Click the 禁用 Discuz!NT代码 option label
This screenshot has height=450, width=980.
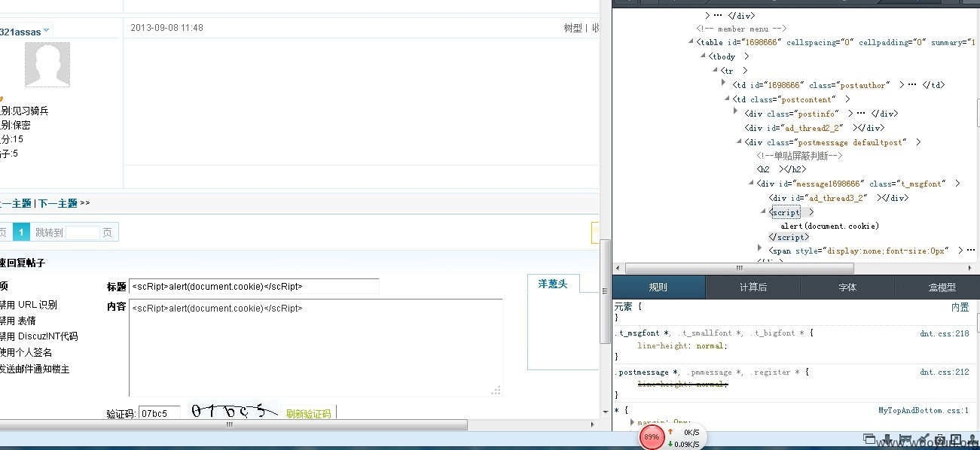pos(38,336)
